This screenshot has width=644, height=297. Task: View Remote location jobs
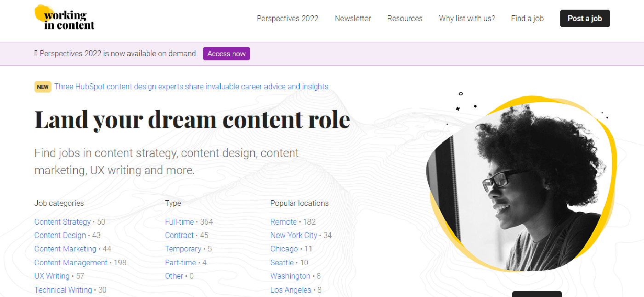(x=283, y=222)
